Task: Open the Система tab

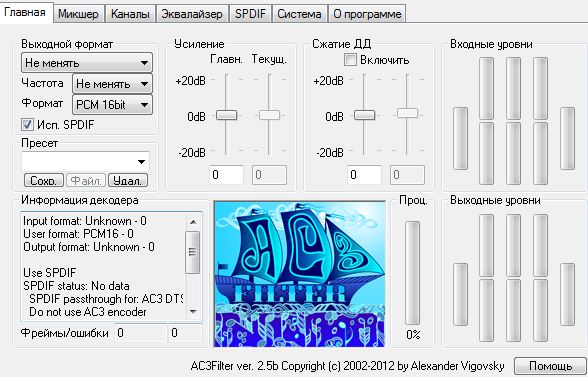Action: pyautogui.click(x=299, y=14)
